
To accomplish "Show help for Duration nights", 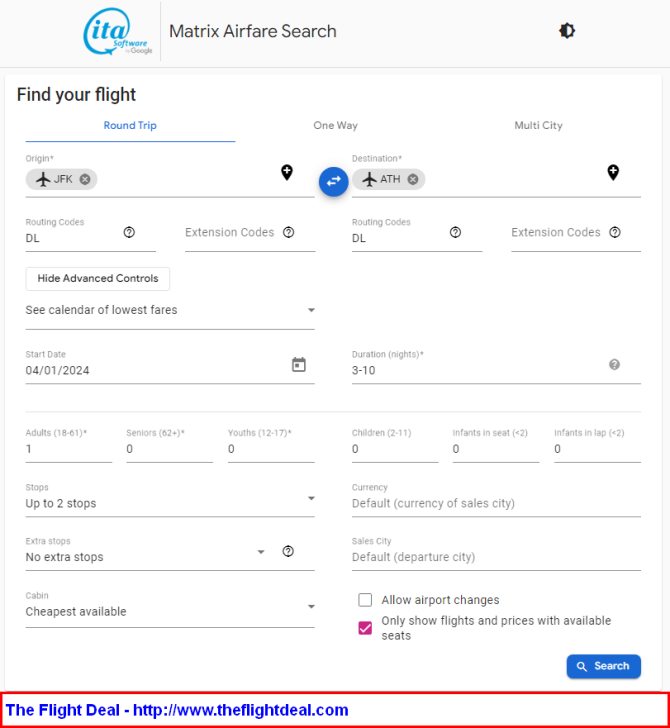I will [614, 364].
